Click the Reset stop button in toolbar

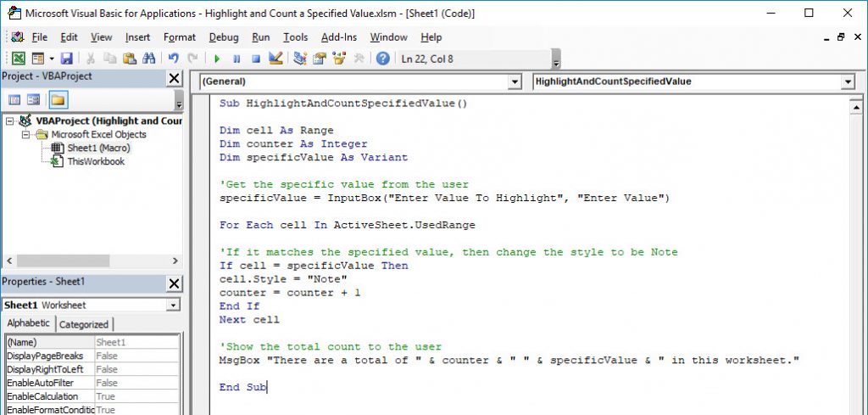254,59
